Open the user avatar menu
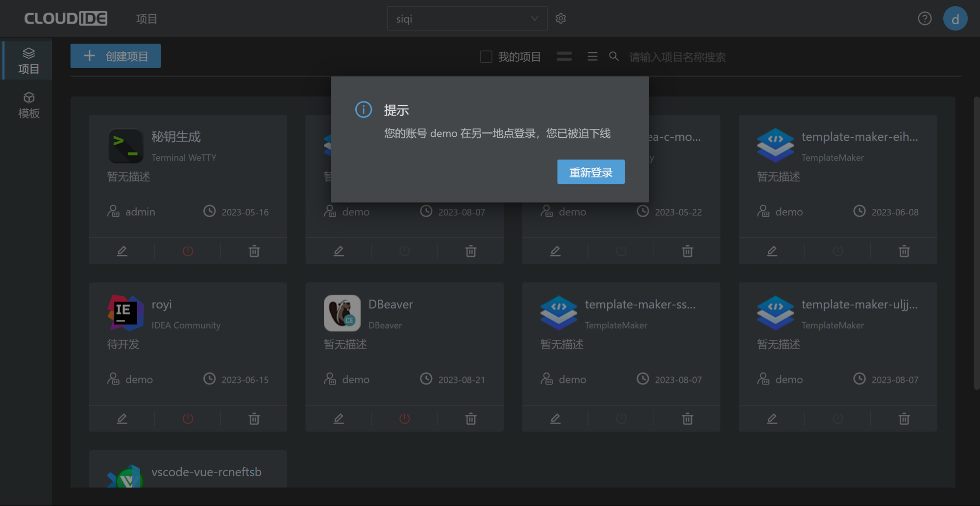This screenshot has height=506, width=980. [x=955, y=19]
